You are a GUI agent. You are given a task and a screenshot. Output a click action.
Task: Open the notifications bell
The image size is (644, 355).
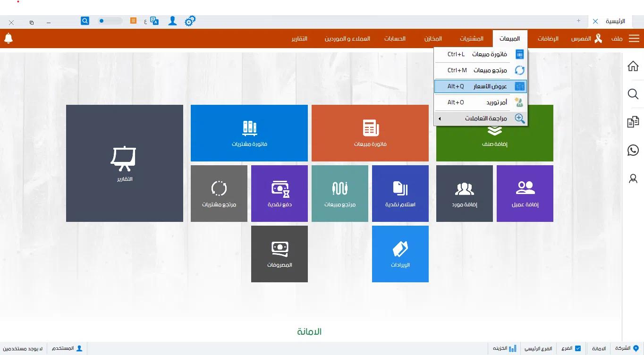[x=8, y=39]
